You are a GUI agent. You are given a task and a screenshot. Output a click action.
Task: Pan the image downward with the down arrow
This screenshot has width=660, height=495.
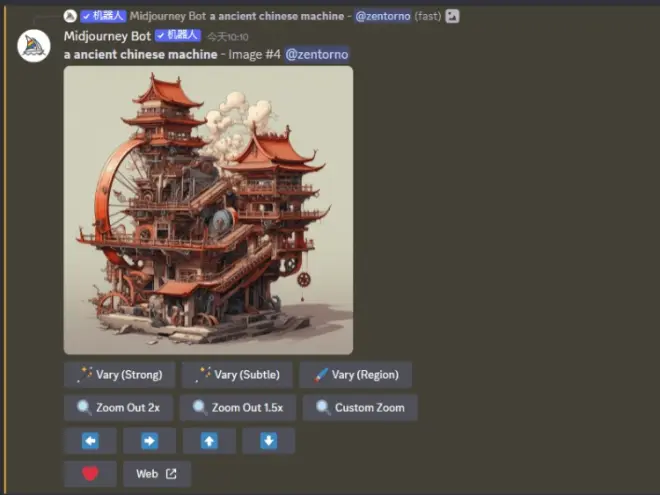coord(268,441)
